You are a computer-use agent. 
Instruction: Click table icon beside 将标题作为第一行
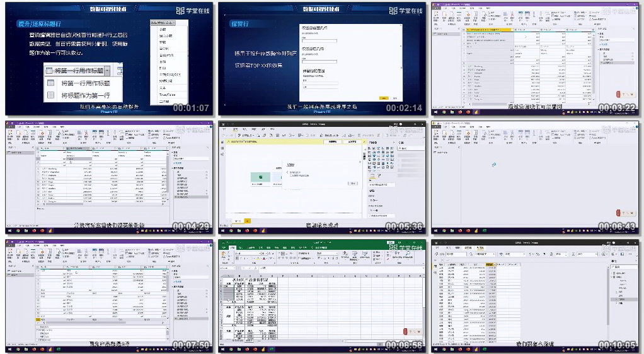click(x=51, y=95)
